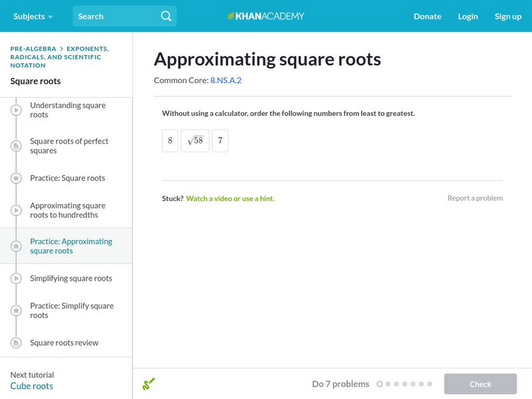Screen dimensions: 532x399
Task: Click Donate in the top navigation
Action: [x=427, y=16]
